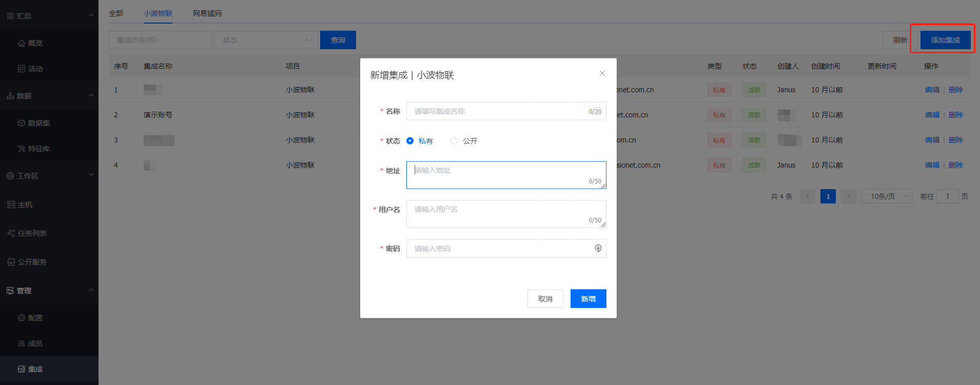Click 编辑 link in row 1

click(x=932, y=90)
